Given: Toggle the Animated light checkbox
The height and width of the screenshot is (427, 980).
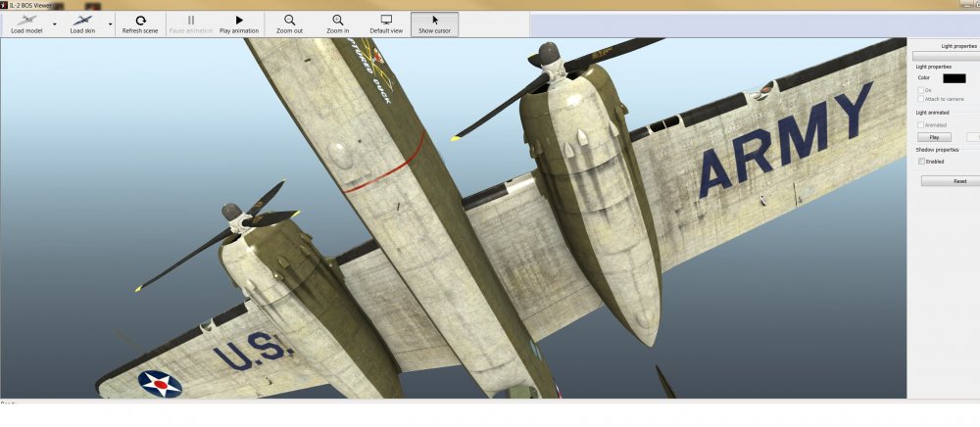Looking at the screenshot, I should (921, 124).
